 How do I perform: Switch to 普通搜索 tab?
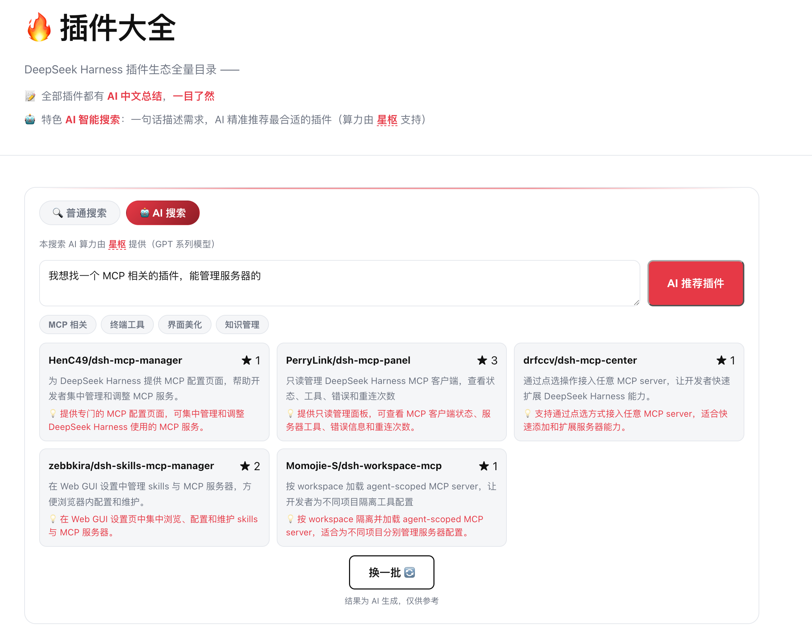[79, 213]
